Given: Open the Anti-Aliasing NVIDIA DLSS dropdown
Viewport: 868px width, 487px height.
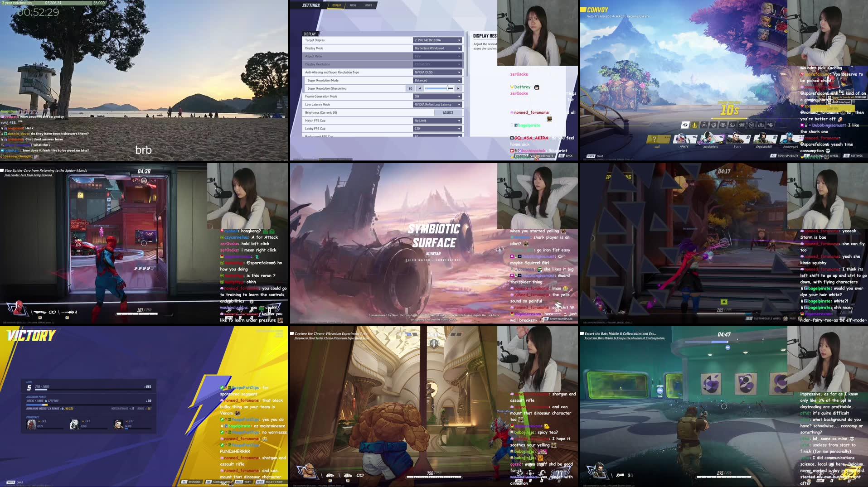Looking at the screenshot, I should 437,72.
